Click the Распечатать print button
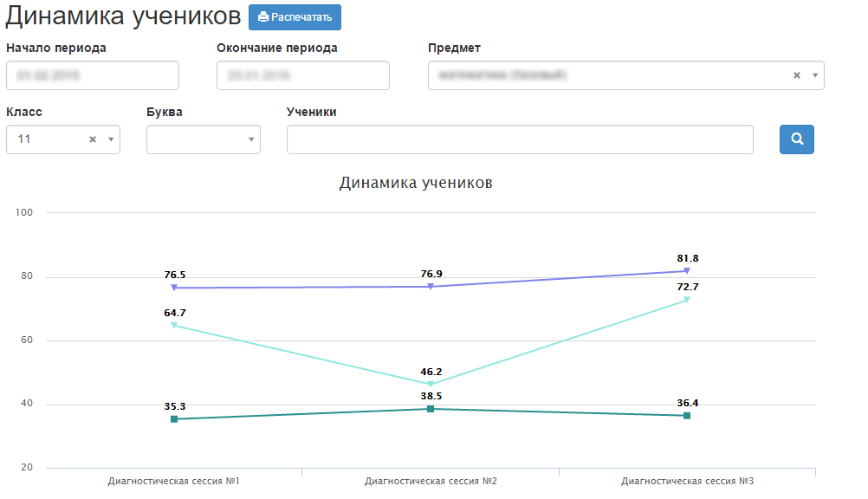 295,17
